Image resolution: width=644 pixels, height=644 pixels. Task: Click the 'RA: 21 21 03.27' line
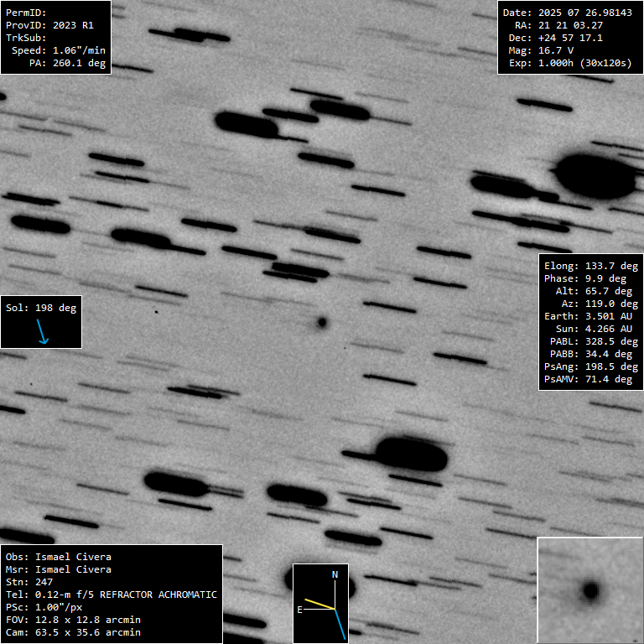tap(558, 25)
